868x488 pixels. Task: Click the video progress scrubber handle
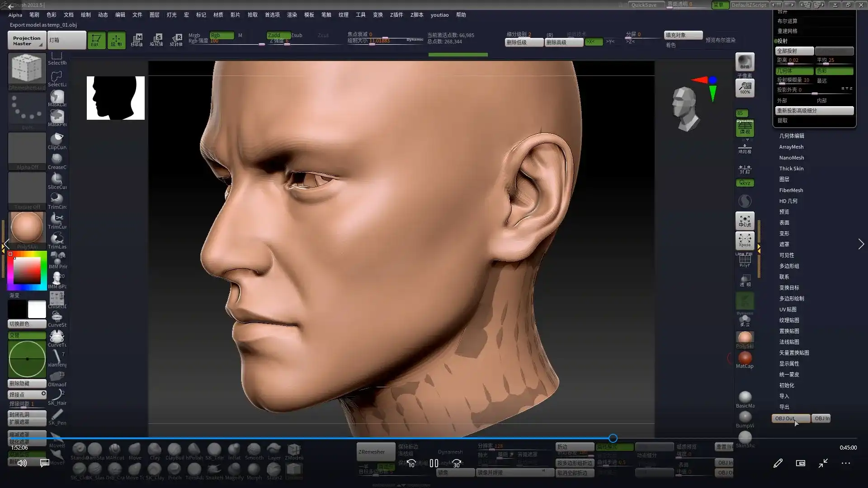coord(613,438)
